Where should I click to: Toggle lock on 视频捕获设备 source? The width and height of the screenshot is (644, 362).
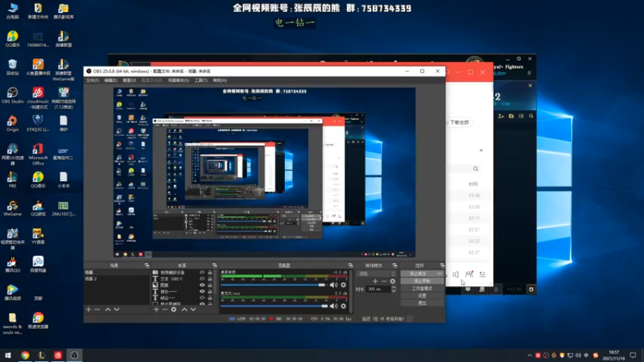[210, 273]
